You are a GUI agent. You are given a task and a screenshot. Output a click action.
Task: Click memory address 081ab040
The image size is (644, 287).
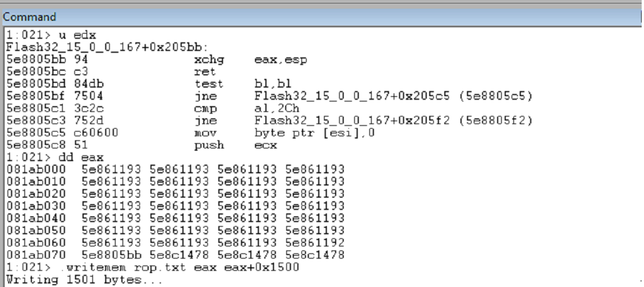pos(36,218)
